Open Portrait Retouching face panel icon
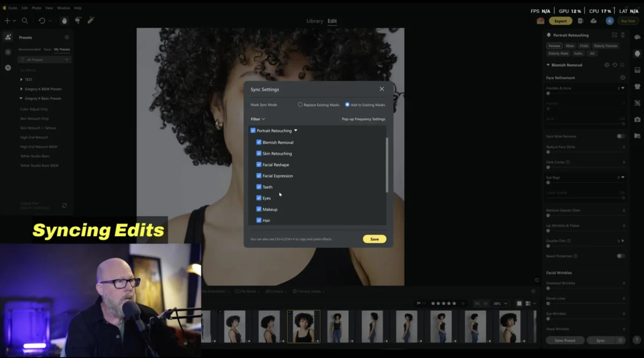 click(637, 54)
